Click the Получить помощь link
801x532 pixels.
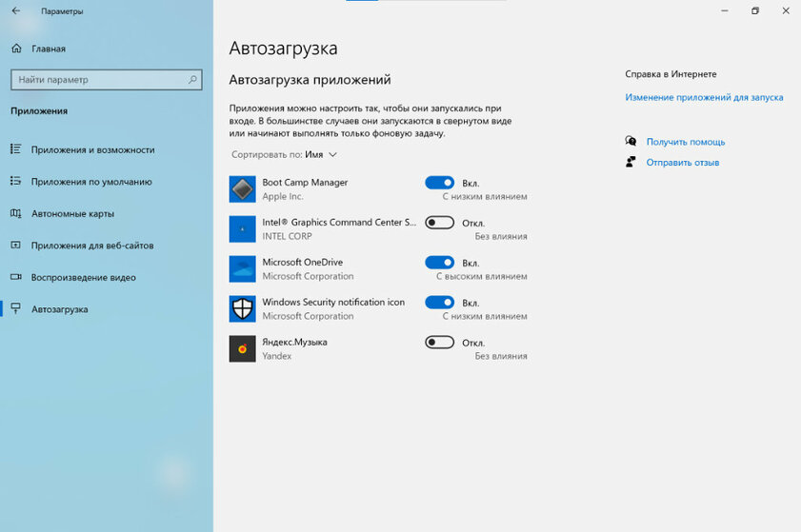tap(686, 142)
